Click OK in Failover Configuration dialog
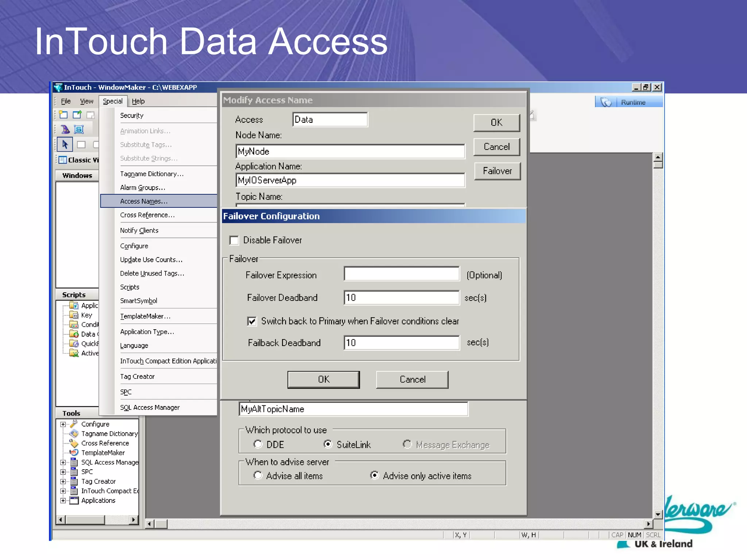 tap(324, 380)
